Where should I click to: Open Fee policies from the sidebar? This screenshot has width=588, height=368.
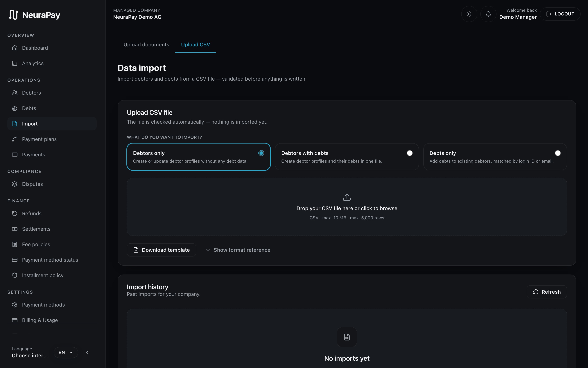[x=52, y=244]
